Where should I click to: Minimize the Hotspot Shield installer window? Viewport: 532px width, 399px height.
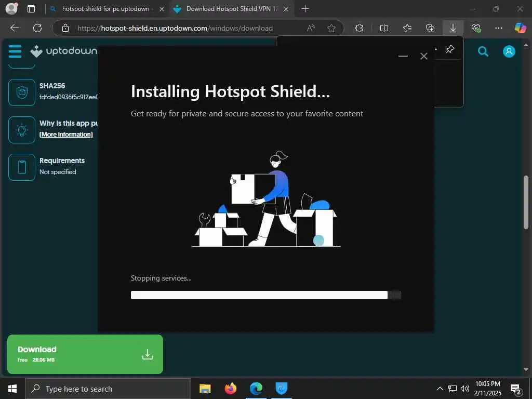click(x=403, y=56)
